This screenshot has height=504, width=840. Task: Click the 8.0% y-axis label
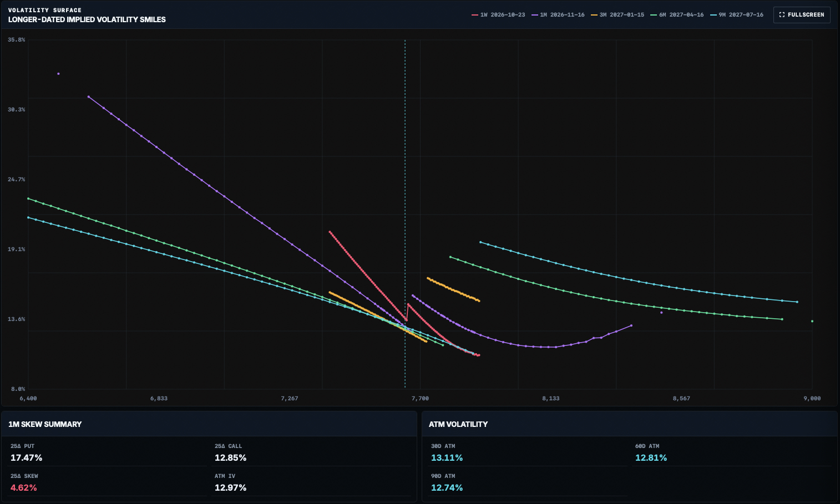pyautogui.click(x=18, y=389)
